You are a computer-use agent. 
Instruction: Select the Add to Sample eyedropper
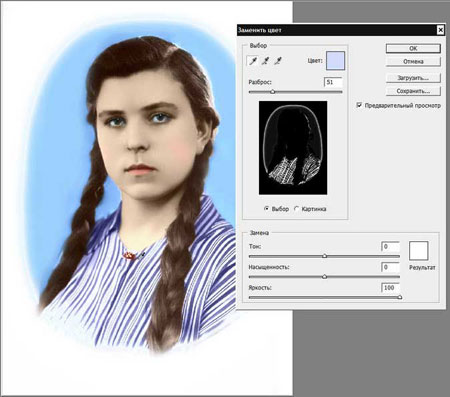tap(265, 61)
